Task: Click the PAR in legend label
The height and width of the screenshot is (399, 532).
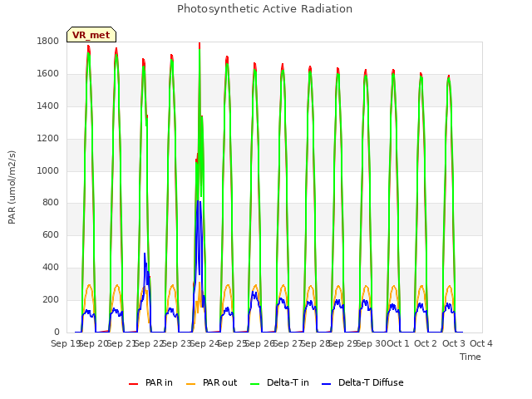Action: (x=159, y=382)
